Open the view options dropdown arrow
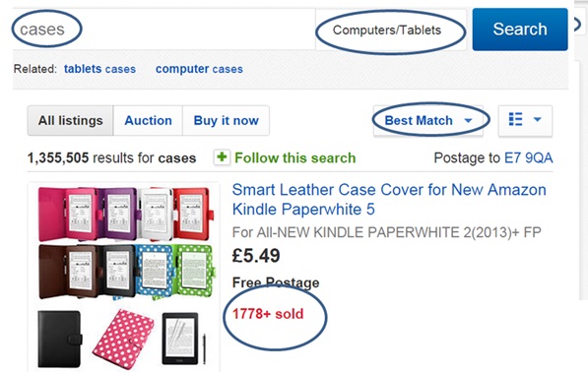Viewport: 588px width, 373px height. click(x=538, y=120)
